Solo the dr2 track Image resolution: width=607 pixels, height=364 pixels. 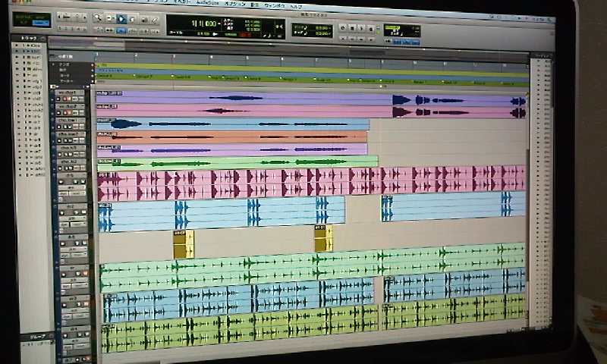pyautogui.click(x=77, y=212)
